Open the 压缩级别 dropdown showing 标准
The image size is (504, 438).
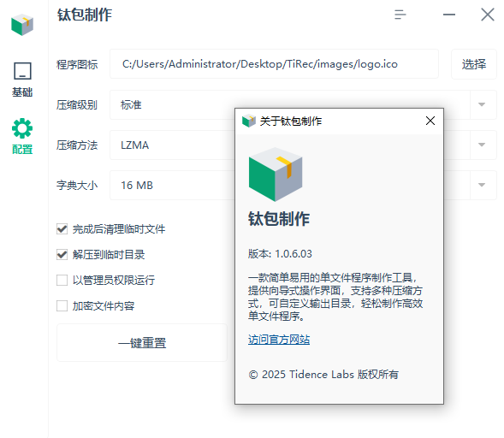click(x=303, y=104)
